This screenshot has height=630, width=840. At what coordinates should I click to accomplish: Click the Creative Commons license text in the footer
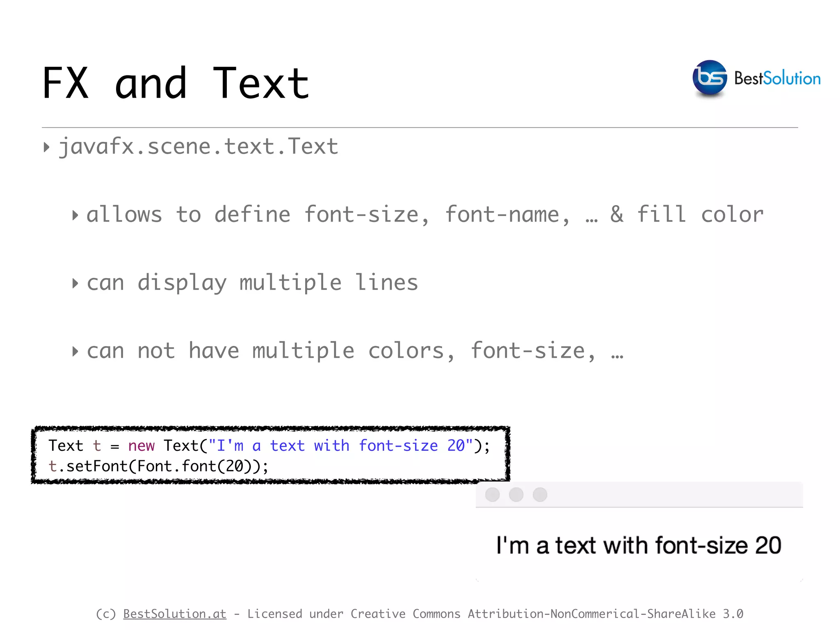coord(495,614)
